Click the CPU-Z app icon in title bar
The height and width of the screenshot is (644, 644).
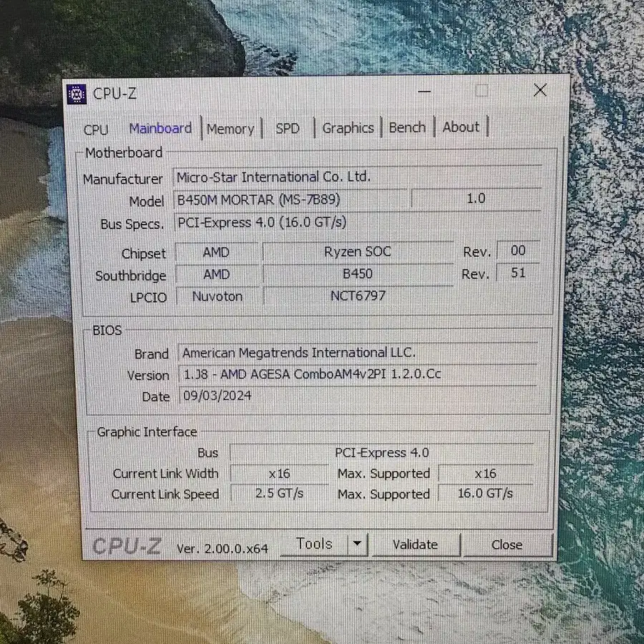(x=77, y=94)
